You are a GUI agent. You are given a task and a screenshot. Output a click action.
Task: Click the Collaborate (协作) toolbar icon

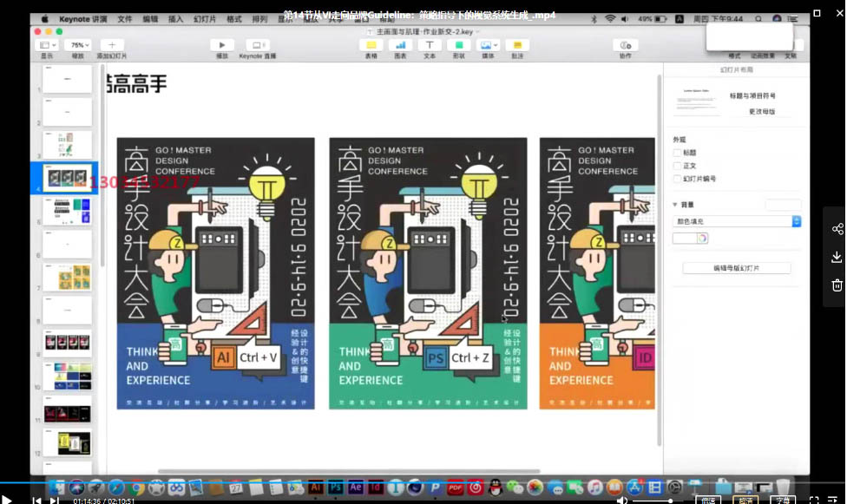coord(626,45)
